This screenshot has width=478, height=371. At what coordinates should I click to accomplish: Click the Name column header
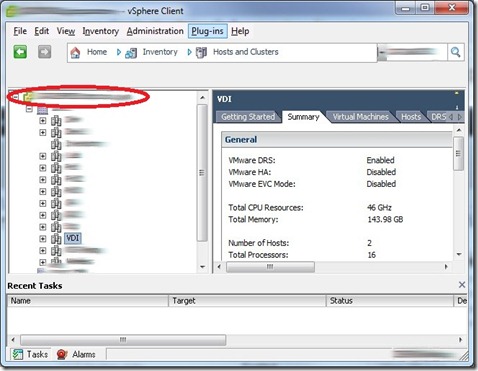[88, 301]
